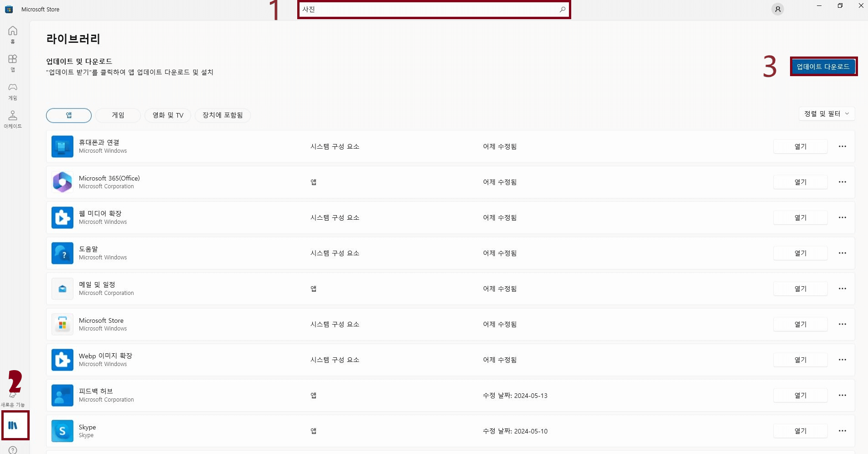Select the 장치에 포함됨 filter tab
Screen dimensions: 868x454
(222, 115)
